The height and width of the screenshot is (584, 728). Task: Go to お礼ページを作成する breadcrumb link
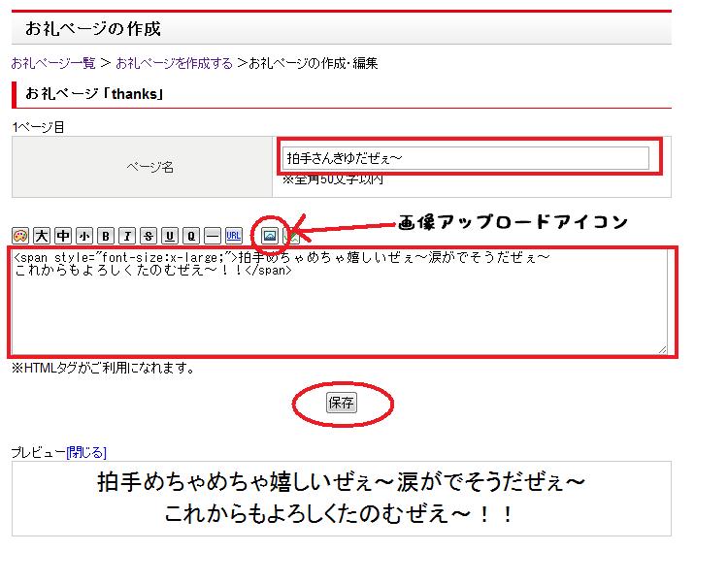click(x=174, y=63)
